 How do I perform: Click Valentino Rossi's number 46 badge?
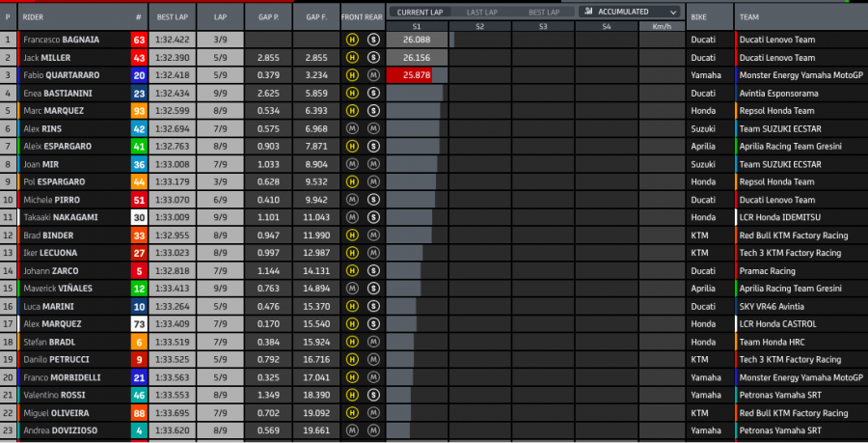click(139, 395)
